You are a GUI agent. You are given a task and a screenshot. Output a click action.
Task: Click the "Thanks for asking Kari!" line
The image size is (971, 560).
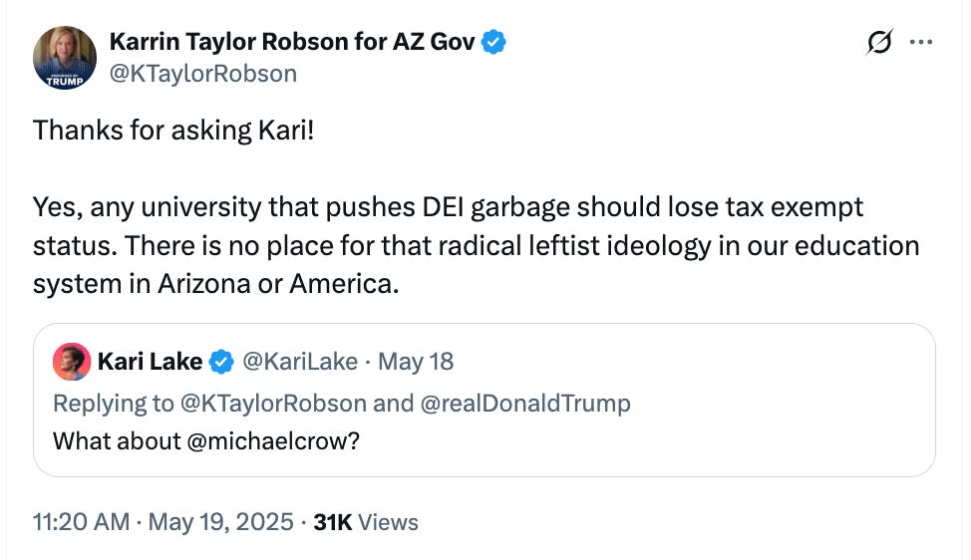tap(173, 131)
